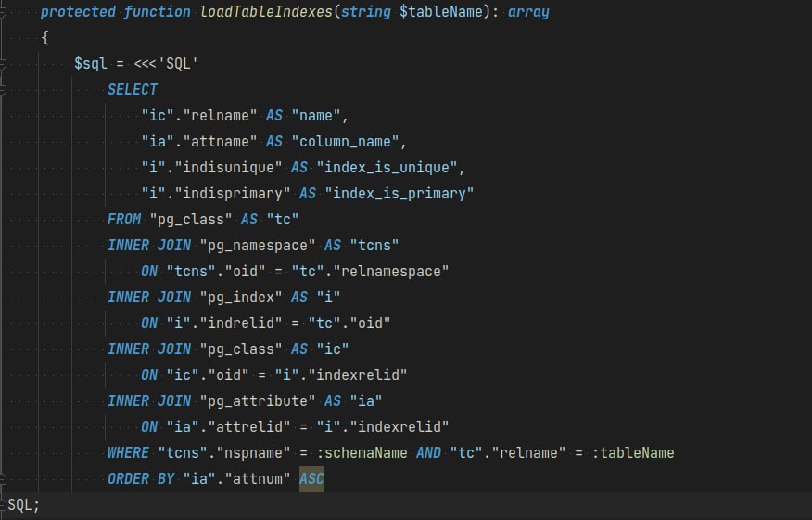Click the "pg_index" table name

point(241,297)
